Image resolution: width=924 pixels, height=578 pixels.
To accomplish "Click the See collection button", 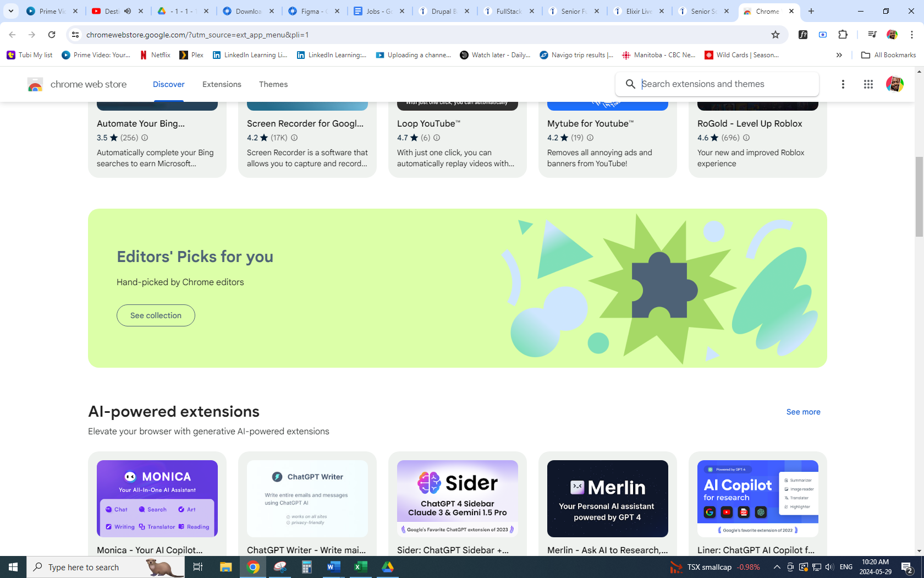I will [x=156, y=315].
